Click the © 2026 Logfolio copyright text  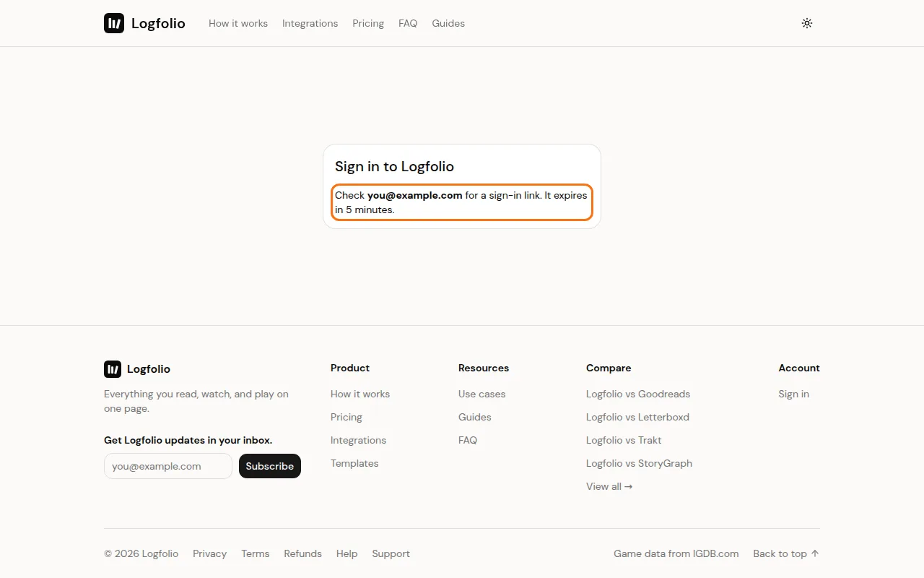pos(141,553)
